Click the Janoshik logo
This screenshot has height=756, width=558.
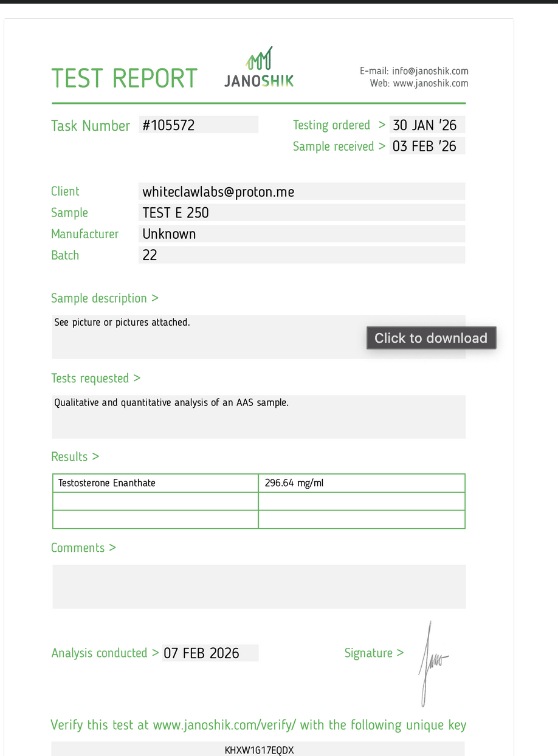point(259,68)
